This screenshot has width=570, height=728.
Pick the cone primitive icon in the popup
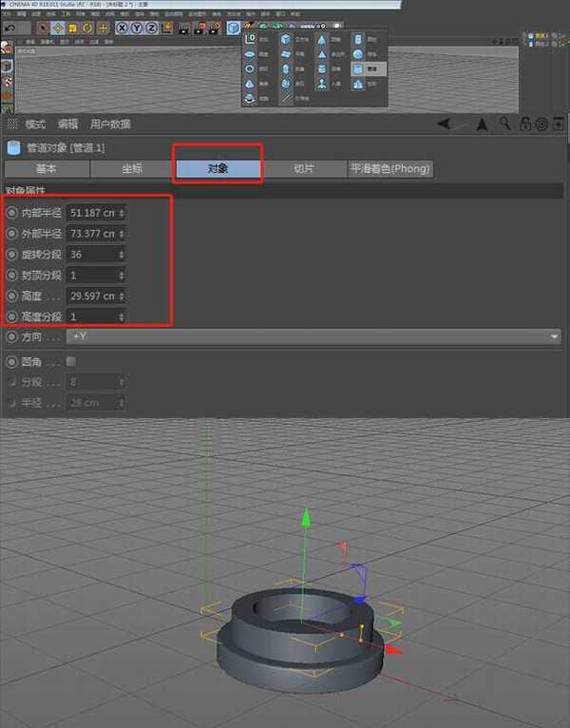[x=322, y=40]
